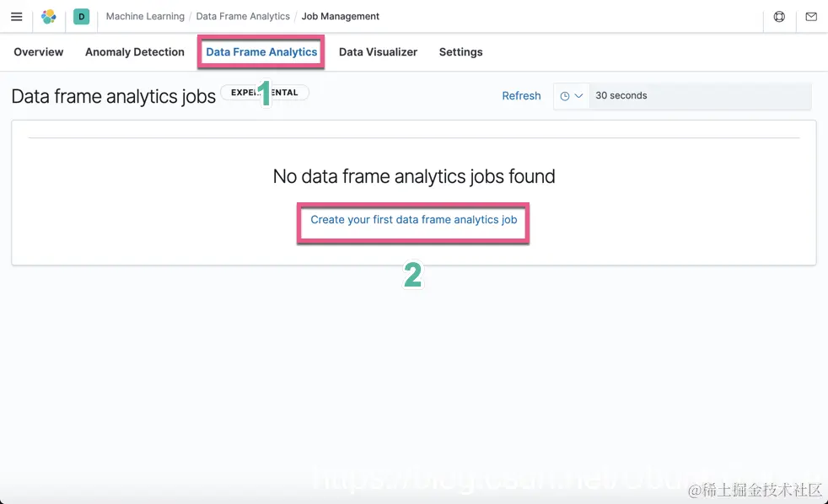Create your first data frame analytics job
The width and height of the screenshot is (828, 504).
point(413,220)
